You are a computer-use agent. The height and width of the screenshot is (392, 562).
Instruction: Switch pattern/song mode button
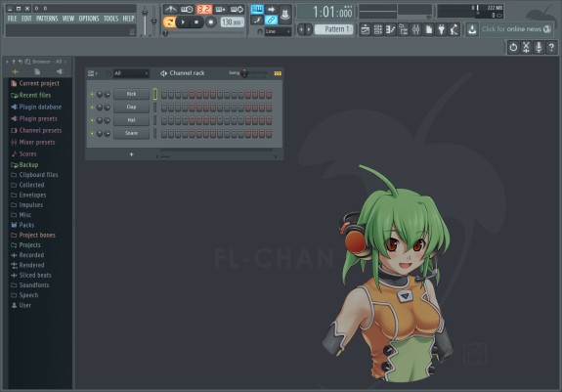pos(169,22)
